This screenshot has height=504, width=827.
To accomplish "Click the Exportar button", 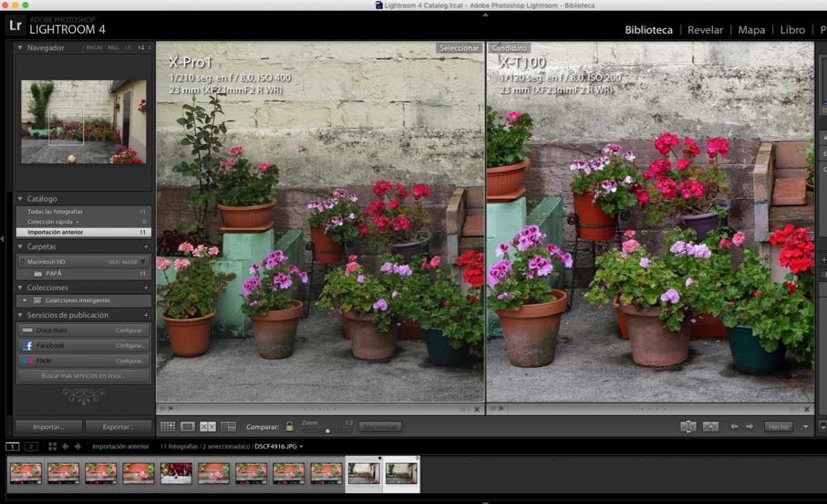I will pos(119,427).
